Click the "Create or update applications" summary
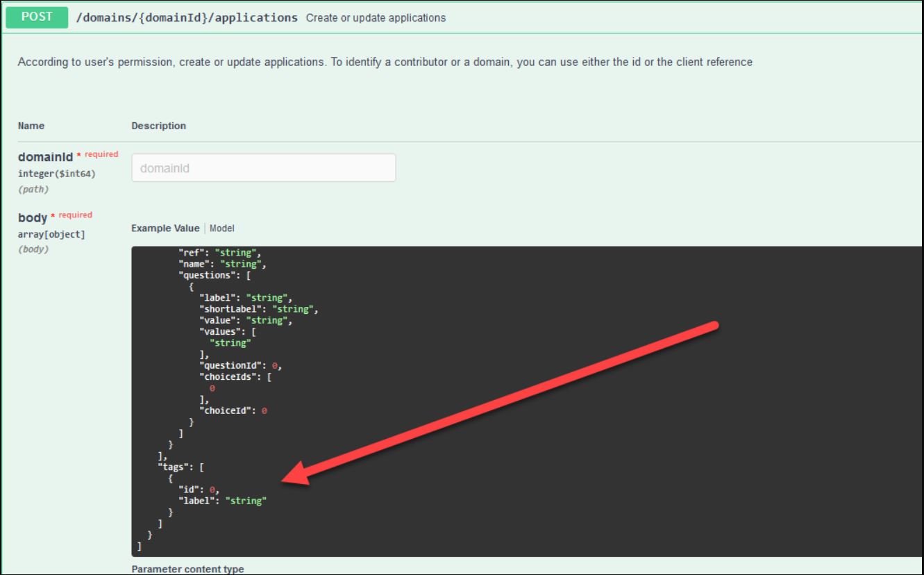Image resolution: width=924 pixels, height=575 pixels. click(x=376, y=17)
